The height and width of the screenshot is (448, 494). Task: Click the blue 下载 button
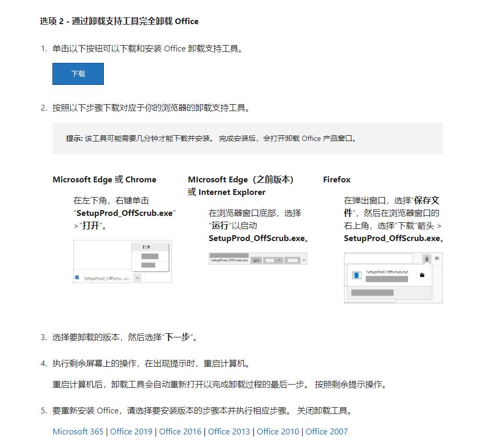pos(78,73)
